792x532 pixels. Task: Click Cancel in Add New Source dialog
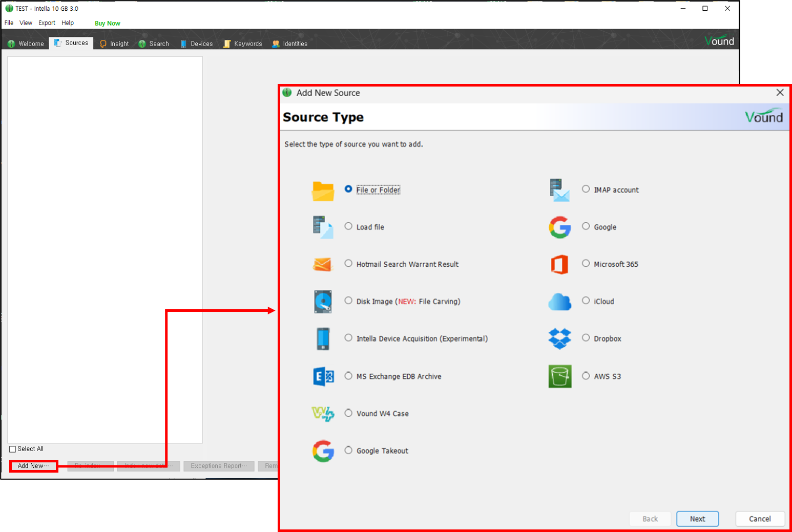760,519
